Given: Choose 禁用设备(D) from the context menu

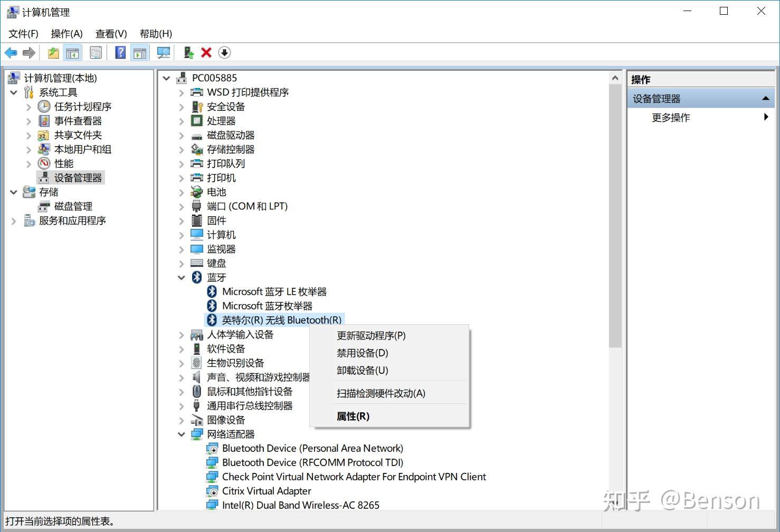Looking at the screenshot, I should click(389, 353).
